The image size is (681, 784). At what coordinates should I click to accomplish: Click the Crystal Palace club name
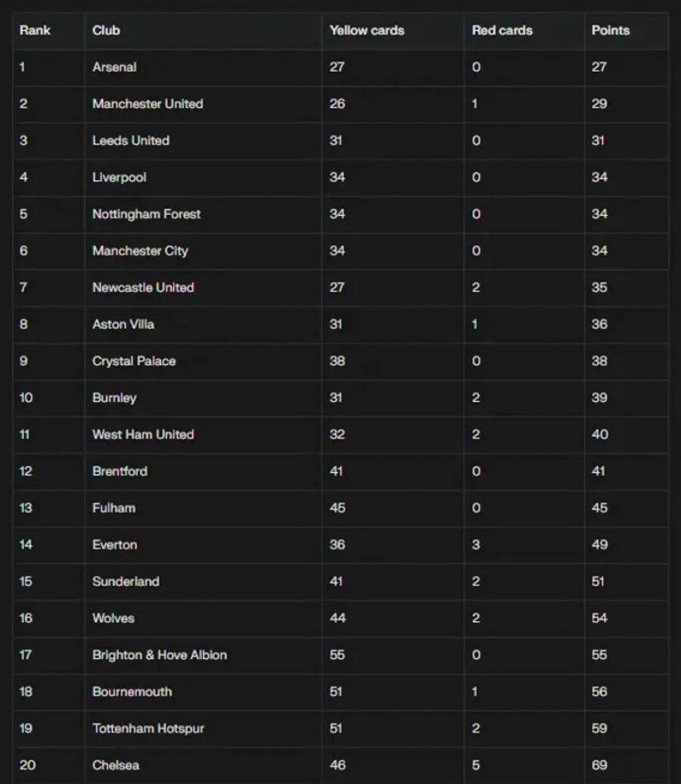pyautogui.click(x=134, y=361)
